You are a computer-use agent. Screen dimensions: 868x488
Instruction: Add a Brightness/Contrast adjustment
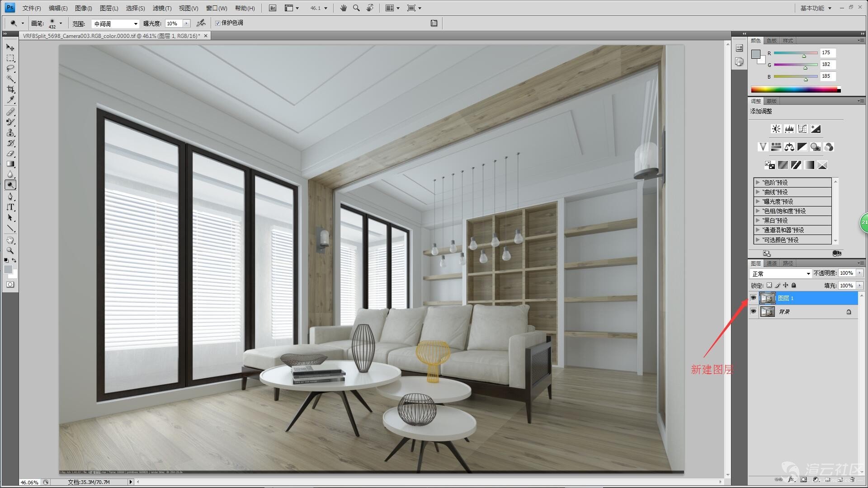click(x=776, y=129)
